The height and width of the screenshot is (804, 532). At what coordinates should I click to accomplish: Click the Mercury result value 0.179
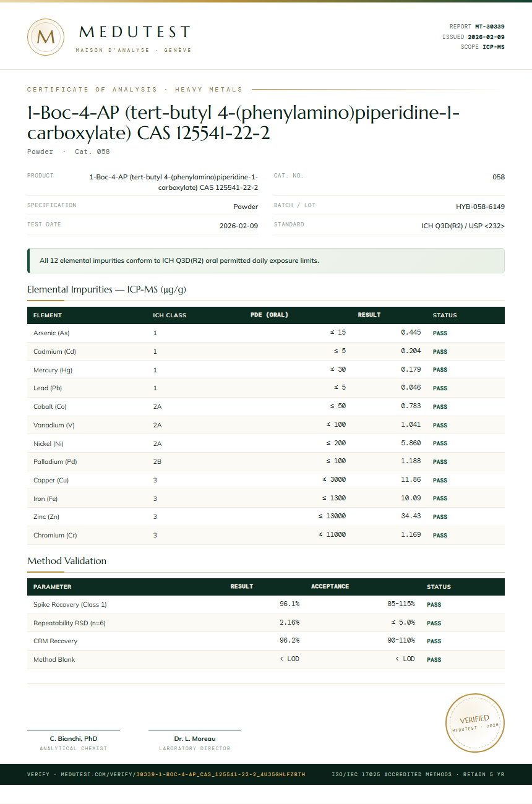411,369
